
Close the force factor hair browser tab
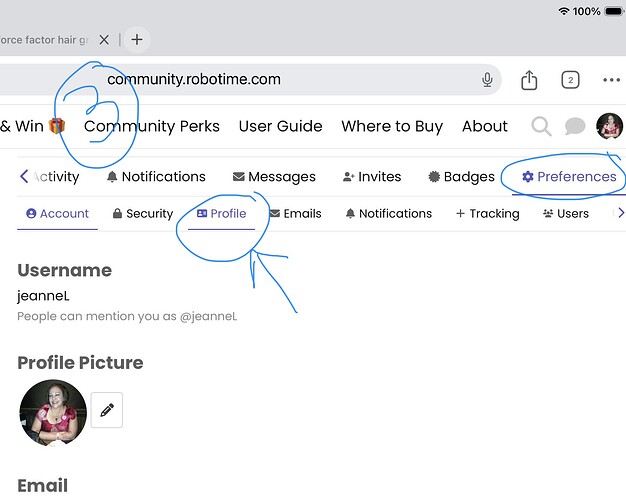click(104, 40)
